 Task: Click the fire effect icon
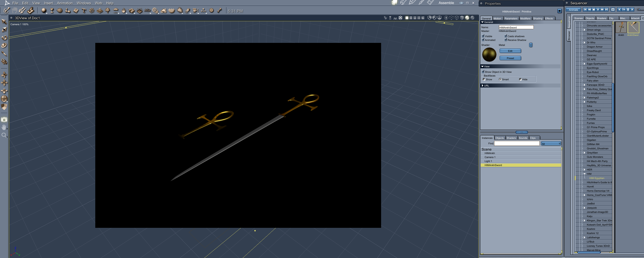[x=124, y=10]
